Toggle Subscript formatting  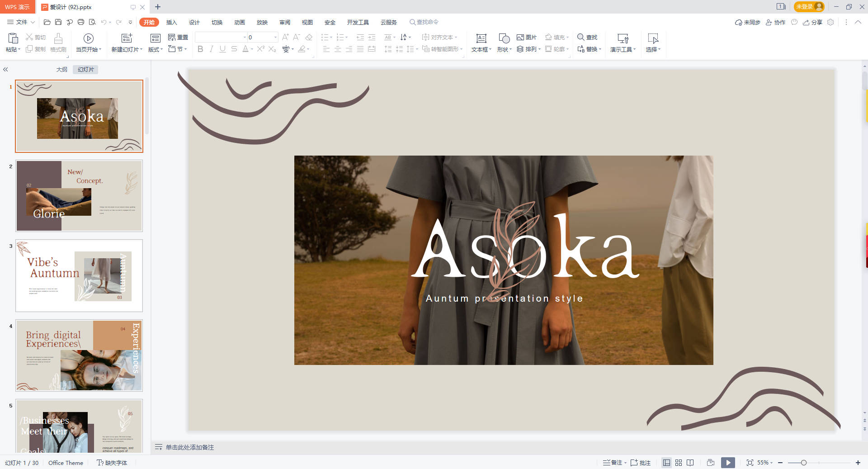click(272, 49)
